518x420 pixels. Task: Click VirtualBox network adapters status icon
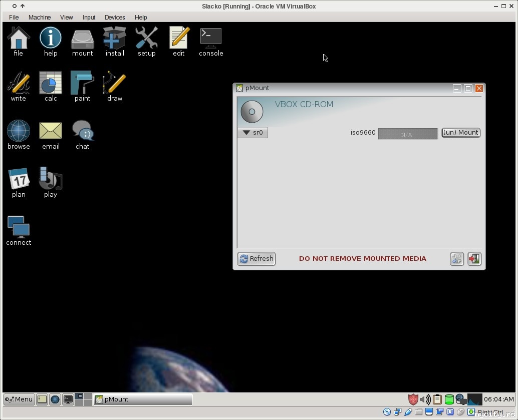click(397, 412)
